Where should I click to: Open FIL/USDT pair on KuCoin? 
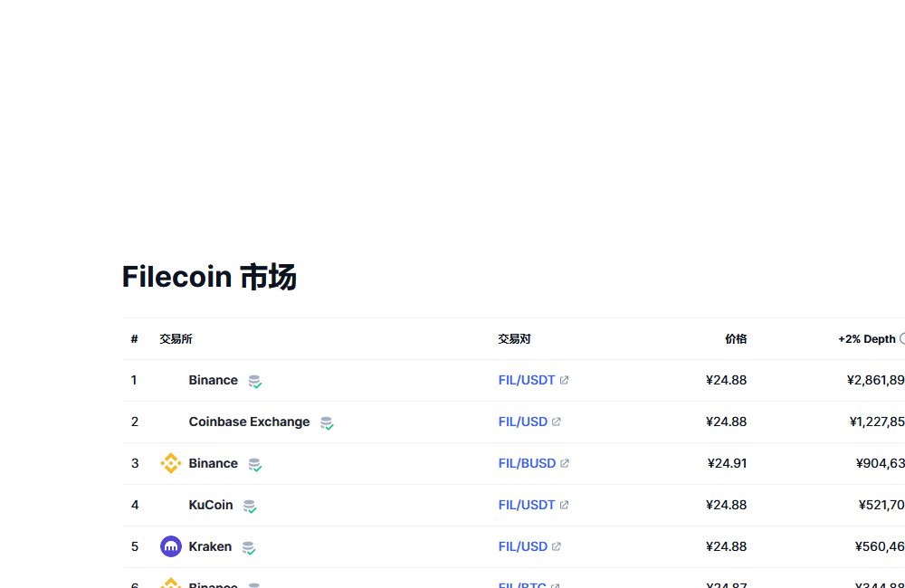coord(527,505)
